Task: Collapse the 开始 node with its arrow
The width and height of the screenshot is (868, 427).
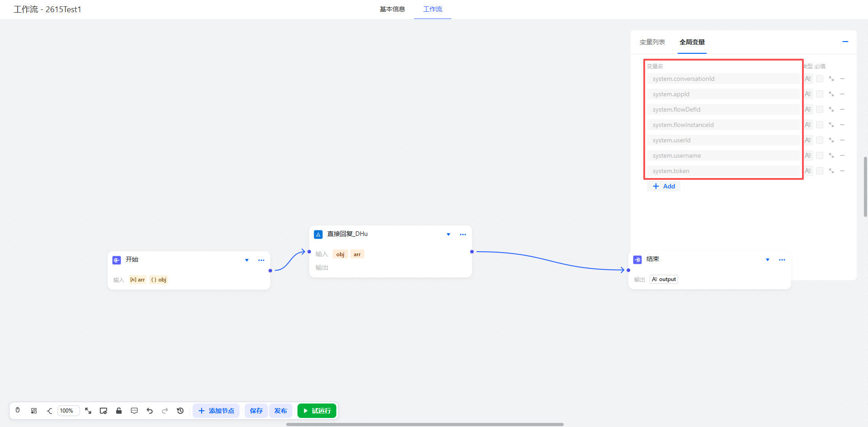Action: (247, 260)
